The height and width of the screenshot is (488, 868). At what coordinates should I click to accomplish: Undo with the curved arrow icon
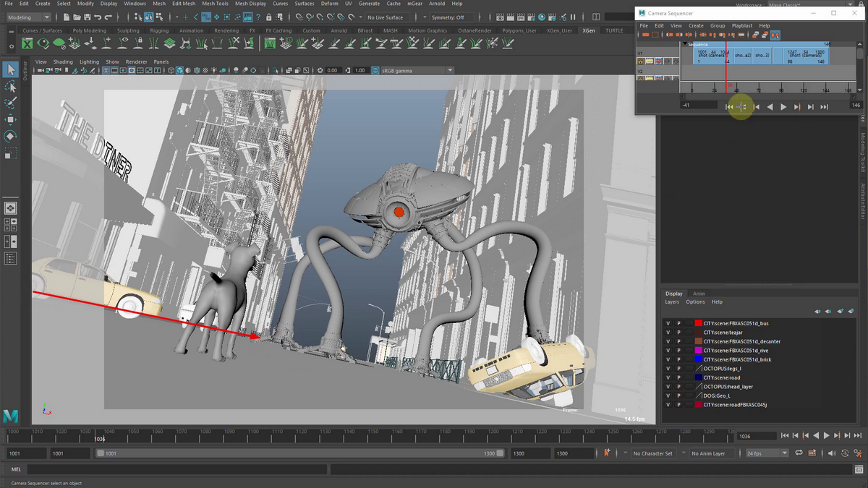(x=98, y=17)
